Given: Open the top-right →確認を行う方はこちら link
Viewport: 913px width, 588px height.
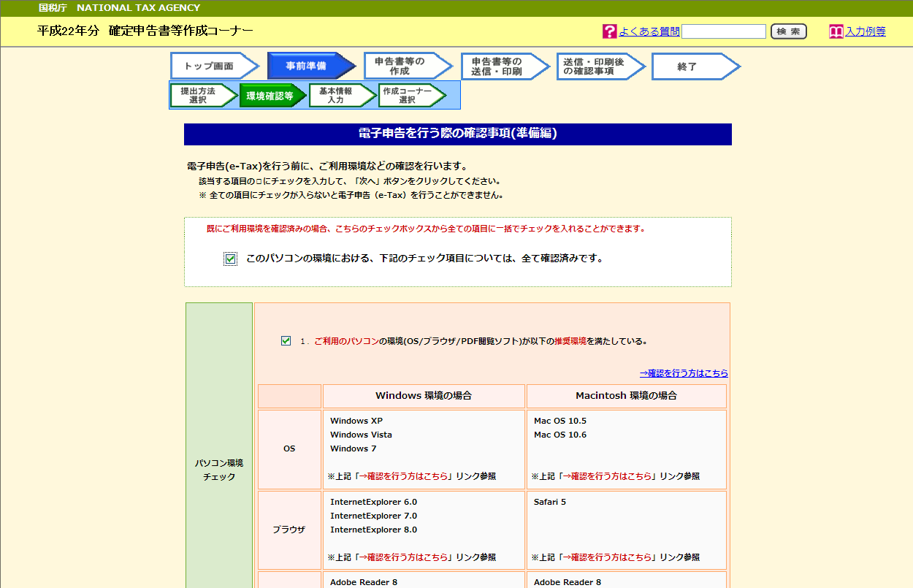Looking at the screenshot, I should coord(684,373).
